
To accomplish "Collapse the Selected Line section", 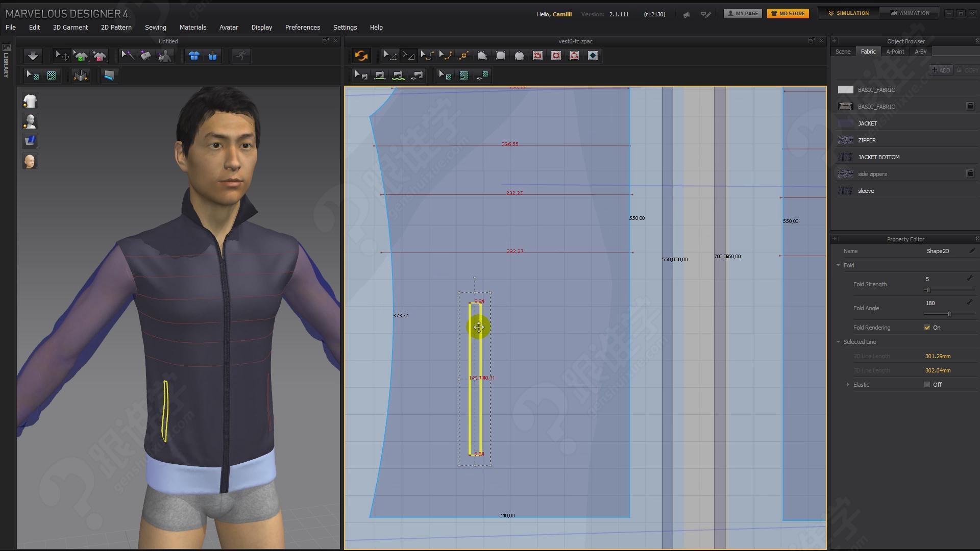I will [838, 342].
